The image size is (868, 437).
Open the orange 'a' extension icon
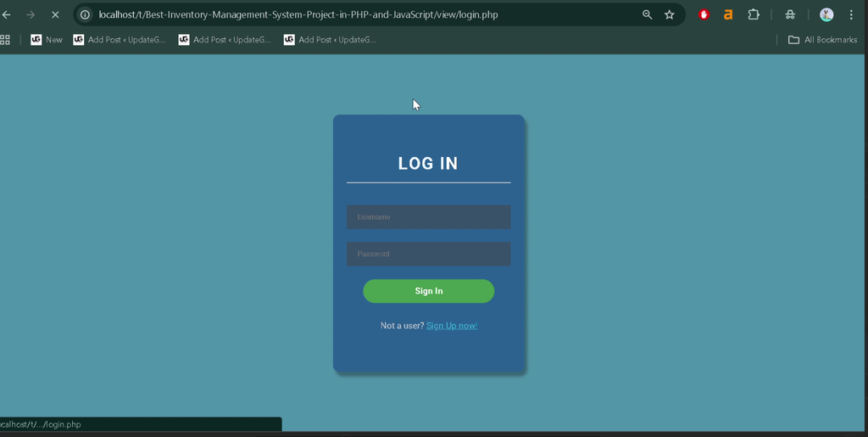click(x=728, y=15)
